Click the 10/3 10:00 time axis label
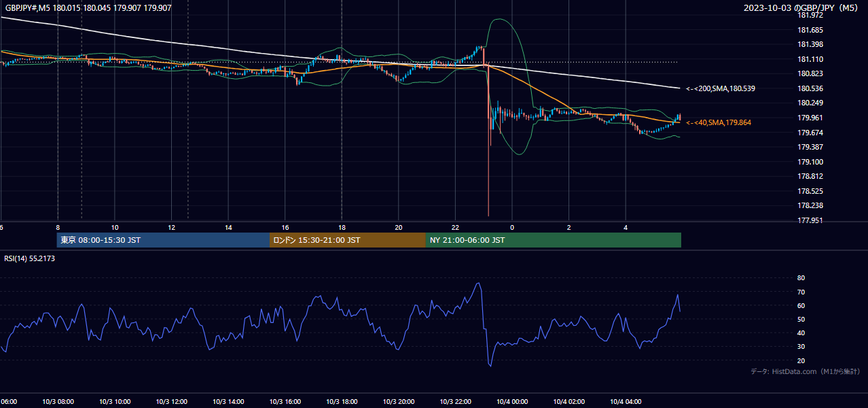Image resolution: width=868 pixels, height=408 pixels. (115, 402)
